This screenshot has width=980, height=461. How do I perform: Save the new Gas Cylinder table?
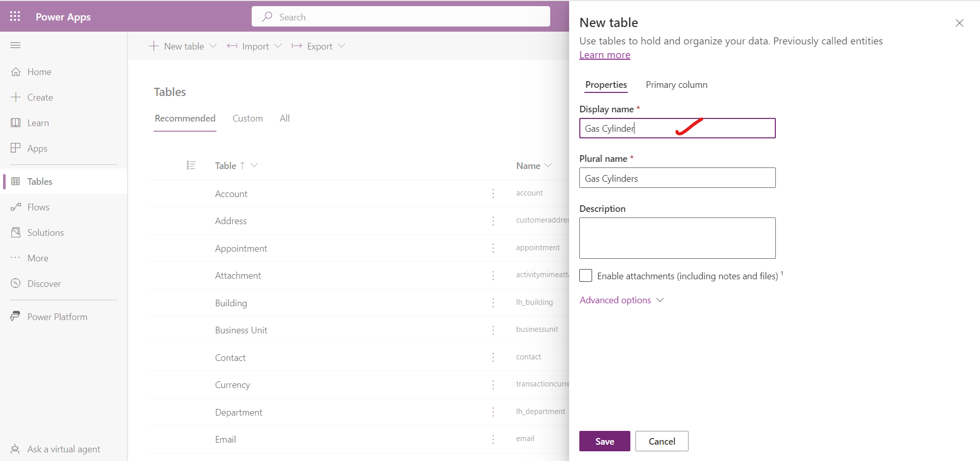click(604, 441)
